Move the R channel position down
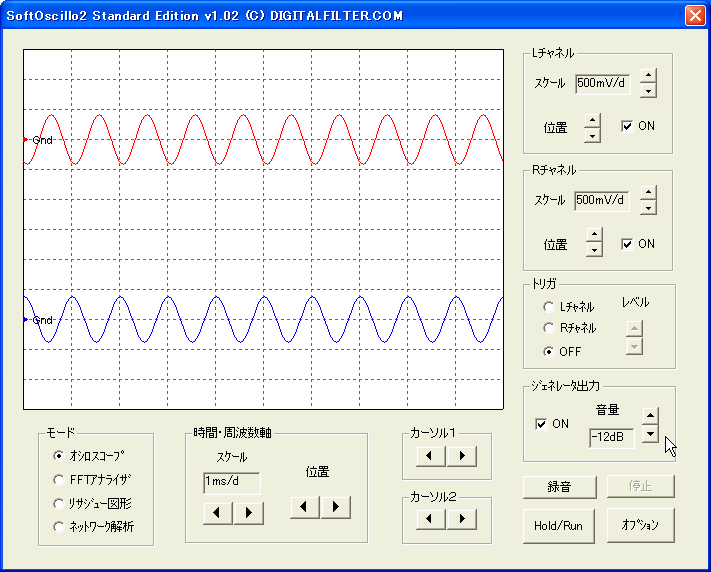The height and width of the screenshot is (572, 711). 594,249
